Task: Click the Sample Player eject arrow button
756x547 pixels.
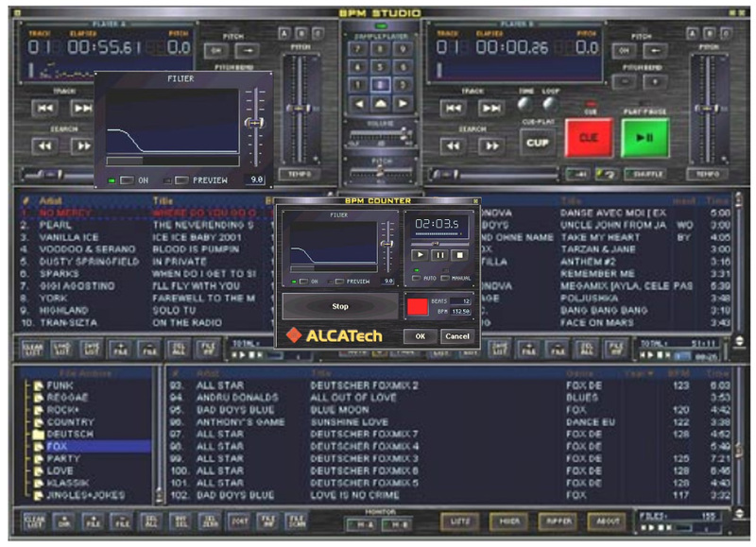Action: 381,103
